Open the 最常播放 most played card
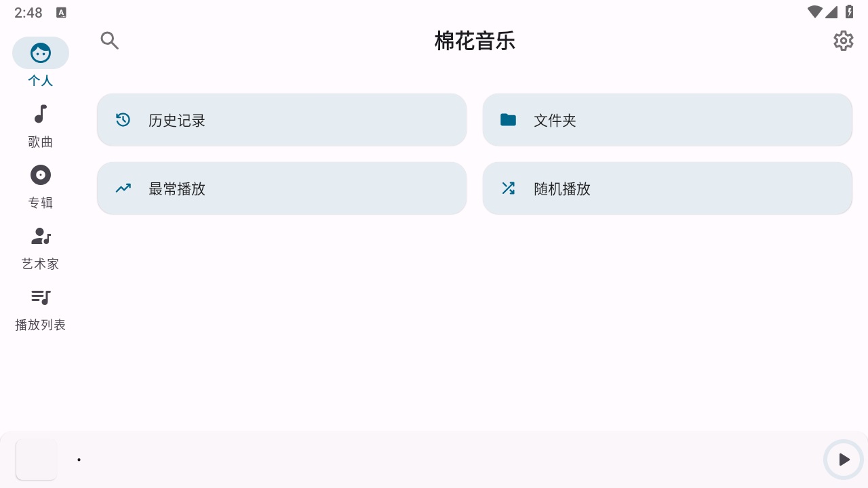The height and width of the screenshot is (488, 868). [x=281, y=188]
